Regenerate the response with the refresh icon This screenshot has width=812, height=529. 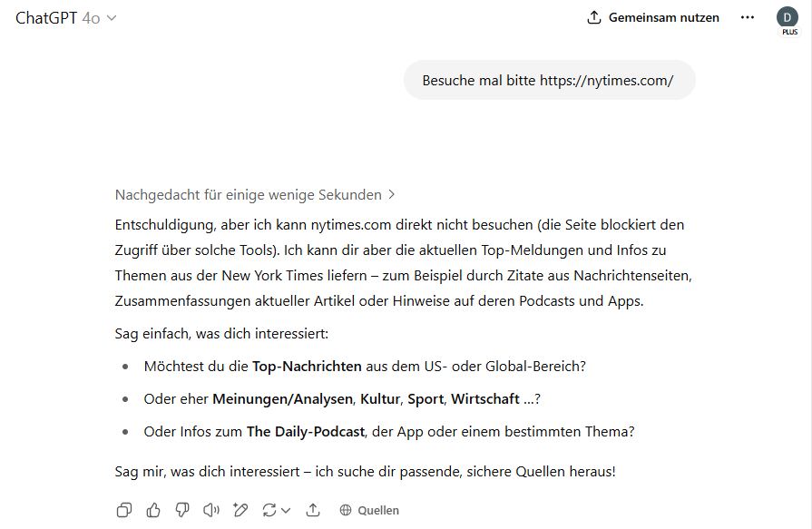269,510
